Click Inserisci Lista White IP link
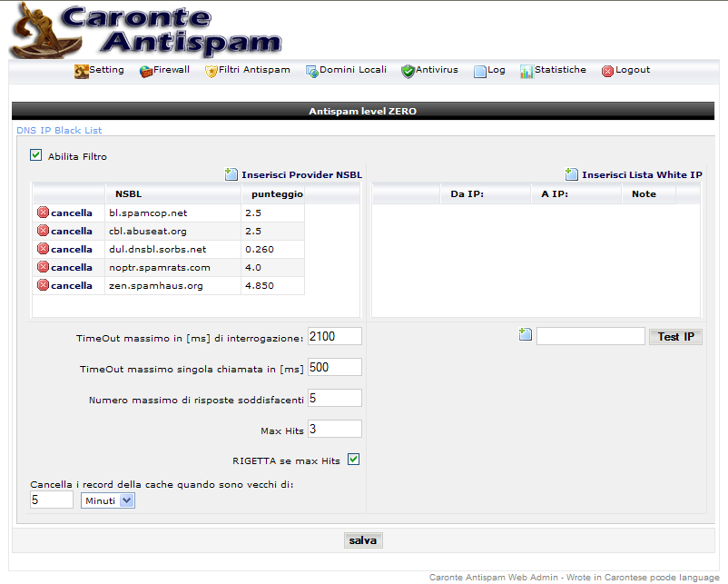 click(641, 174)
